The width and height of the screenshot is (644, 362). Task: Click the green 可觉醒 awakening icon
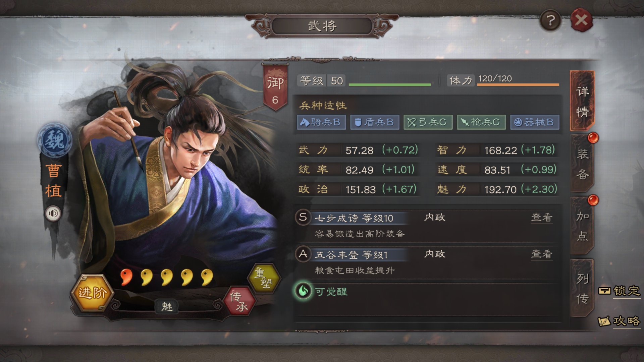tap(303, 291)
